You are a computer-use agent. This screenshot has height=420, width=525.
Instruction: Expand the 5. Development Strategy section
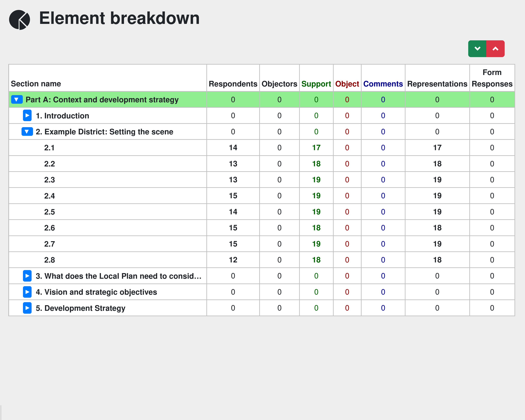coord(27,308)
